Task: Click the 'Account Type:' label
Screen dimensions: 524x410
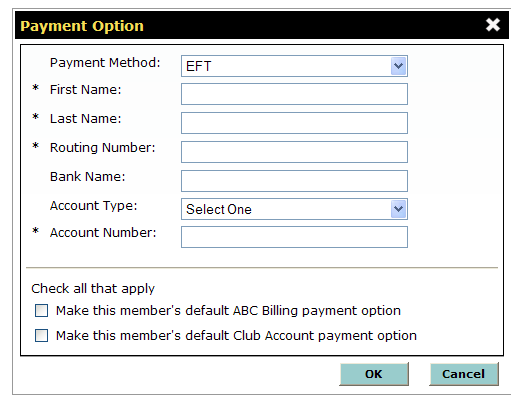Action: 94,206
